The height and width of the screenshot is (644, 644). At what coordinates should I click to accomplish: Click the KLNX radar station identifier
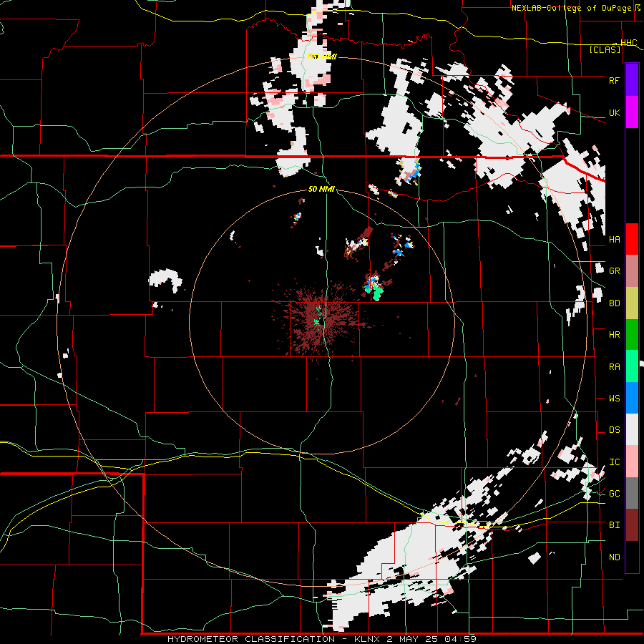coord(368,639)
